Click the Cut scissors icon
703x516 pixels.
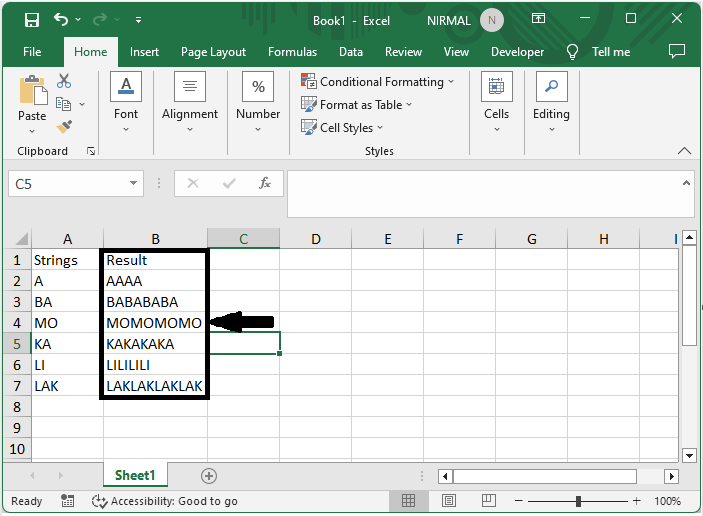coord(64,81)
